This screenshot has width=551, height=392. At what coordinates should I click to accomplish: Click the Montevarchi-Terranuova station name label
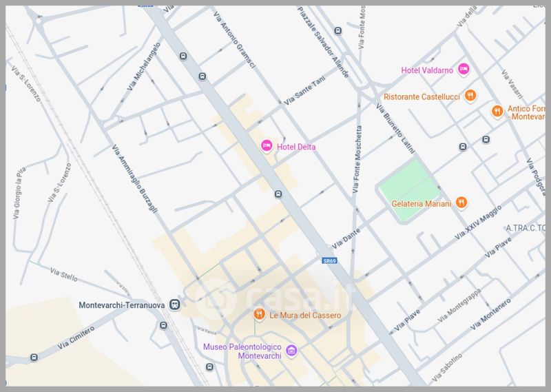point(121,305)
